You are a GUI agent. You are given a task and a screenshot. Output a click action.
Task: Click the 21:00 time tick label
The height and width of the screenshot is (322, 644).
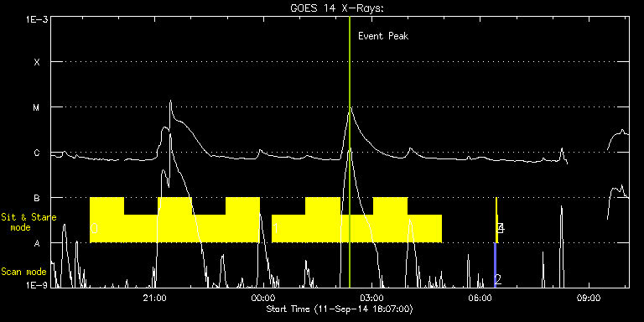156,298
